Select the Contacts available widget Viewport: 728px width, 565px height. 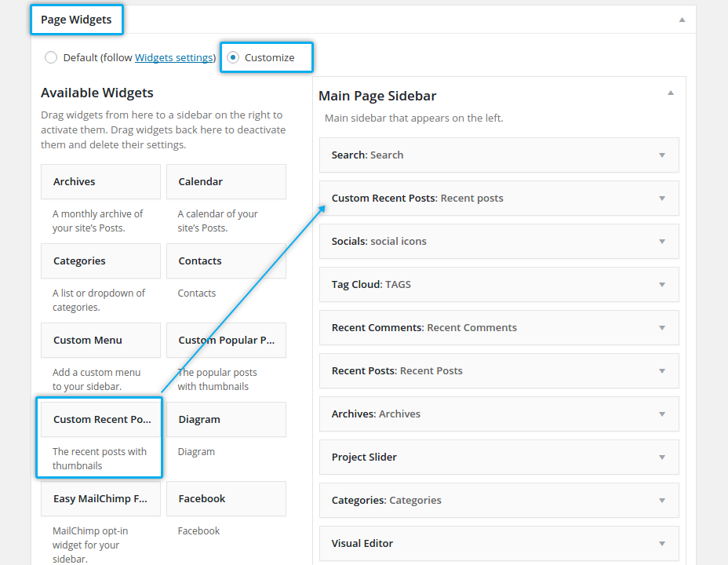point(226,261)
